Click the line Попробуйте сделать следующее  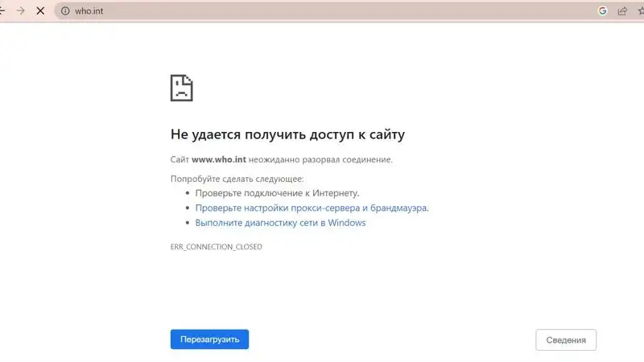pos(237,179)
